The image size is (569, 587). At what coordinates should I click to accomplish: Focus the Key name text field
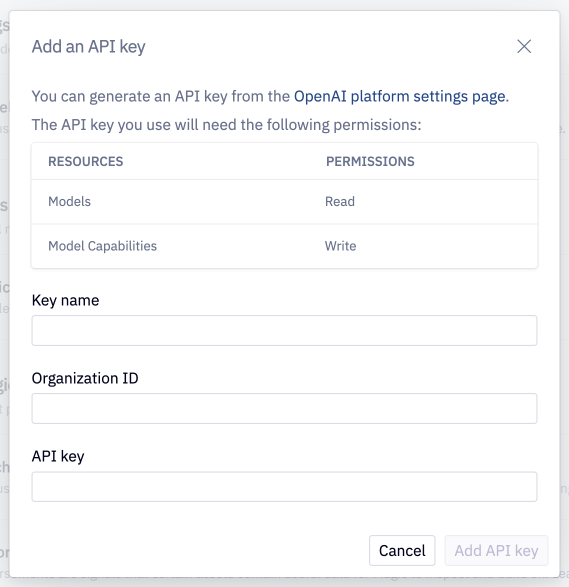coord(284,331)
